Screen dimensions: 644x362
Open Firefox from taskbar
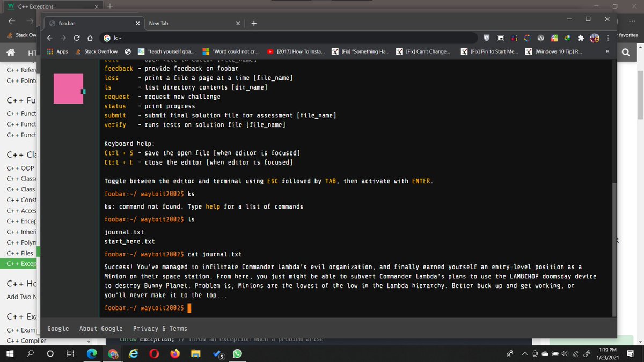pyautogui.click(x=175, y=354)
